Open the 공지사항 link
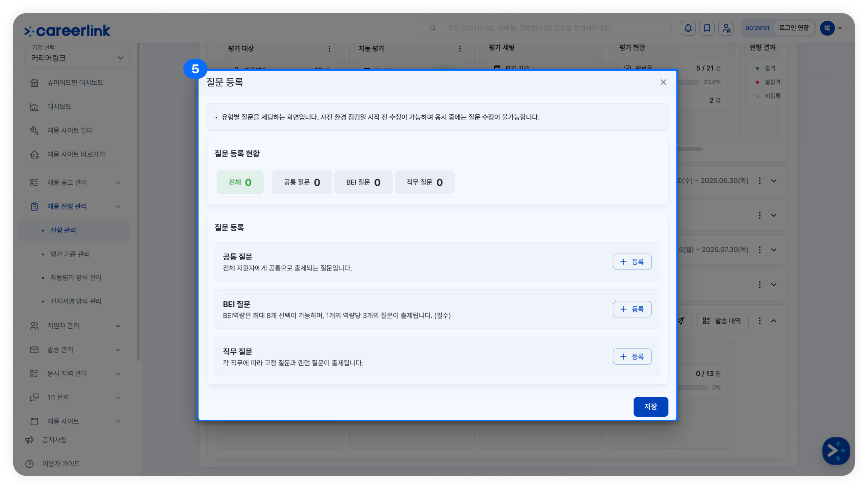Viewport: 868px width, 489px height. coord(54,440)
